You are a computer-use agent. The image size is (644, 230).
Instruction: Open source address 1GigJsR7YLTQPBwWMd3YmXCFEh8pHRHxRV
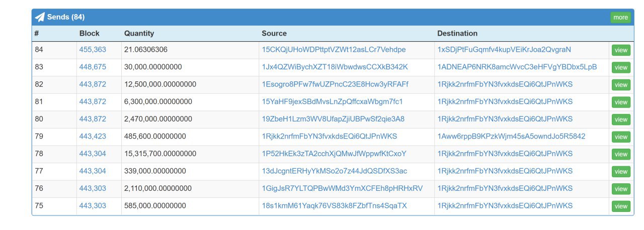click(342, 188)
